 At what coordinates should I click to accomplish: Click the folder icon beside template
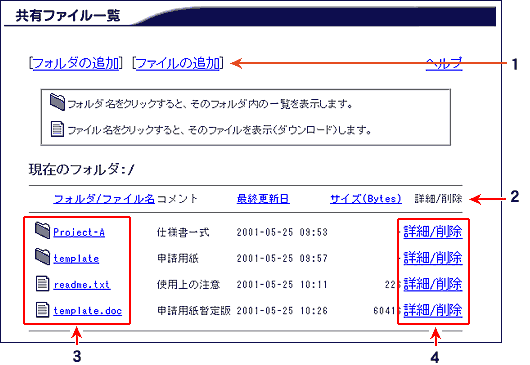(43, 257)
